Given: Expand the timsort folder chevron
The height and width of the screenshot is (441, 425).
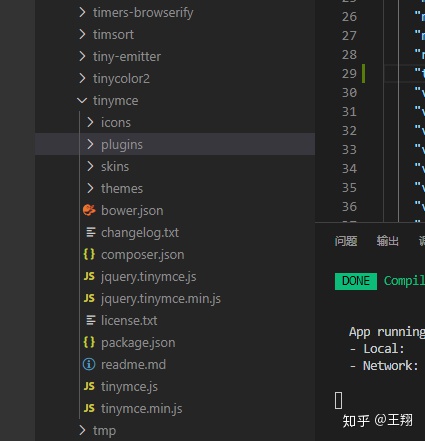Looking at the screenshot, I should point(82,34).
